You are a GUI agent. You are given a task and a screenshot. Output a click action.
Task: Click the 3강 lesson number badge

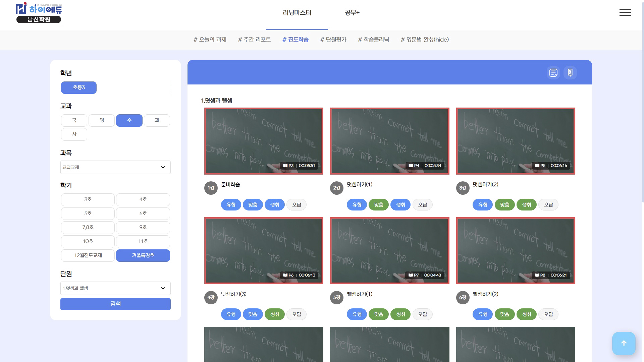click(463, 188)
